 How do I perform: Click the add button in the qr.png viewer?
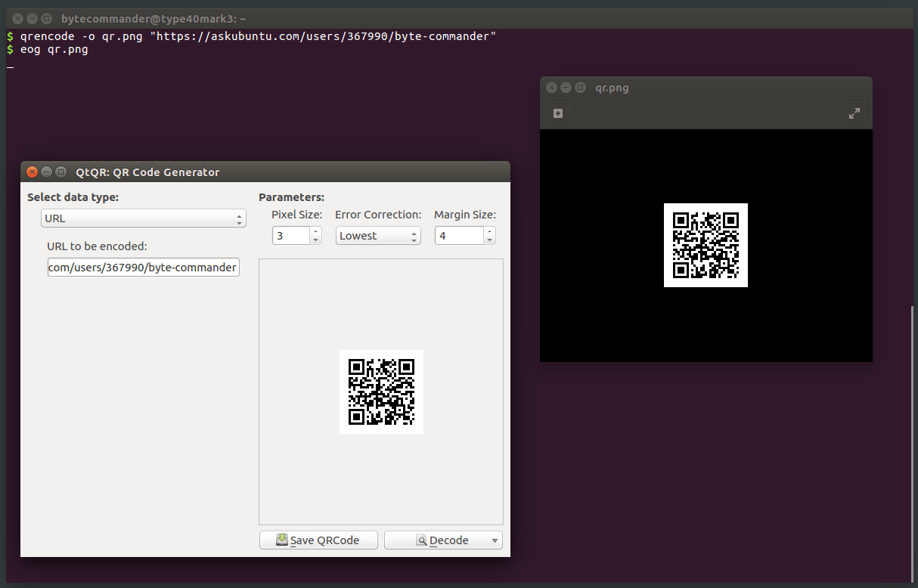(x=558, y=113)
